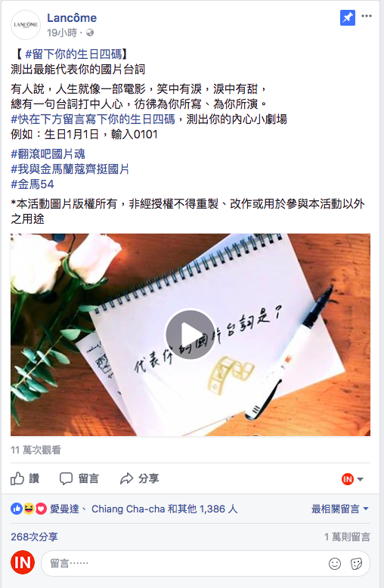Click the 留言 comment button
The height and width of the screenshot is (588, 384).
point(79,478)
